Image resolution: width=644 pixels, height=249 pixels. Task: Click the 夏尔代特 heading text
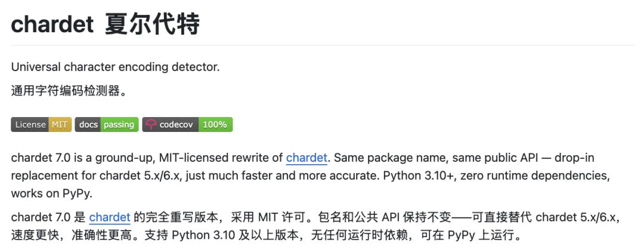pyautogui.click(x=151, y=24)
